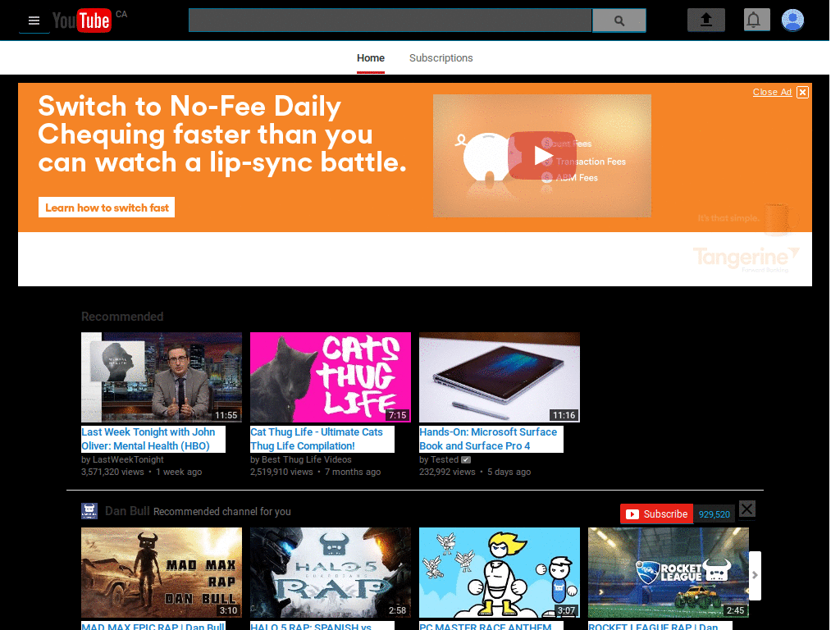Open the LastWeekTonight channel link
The height and width of the screenshot is (630, 840).
point(128,459)
